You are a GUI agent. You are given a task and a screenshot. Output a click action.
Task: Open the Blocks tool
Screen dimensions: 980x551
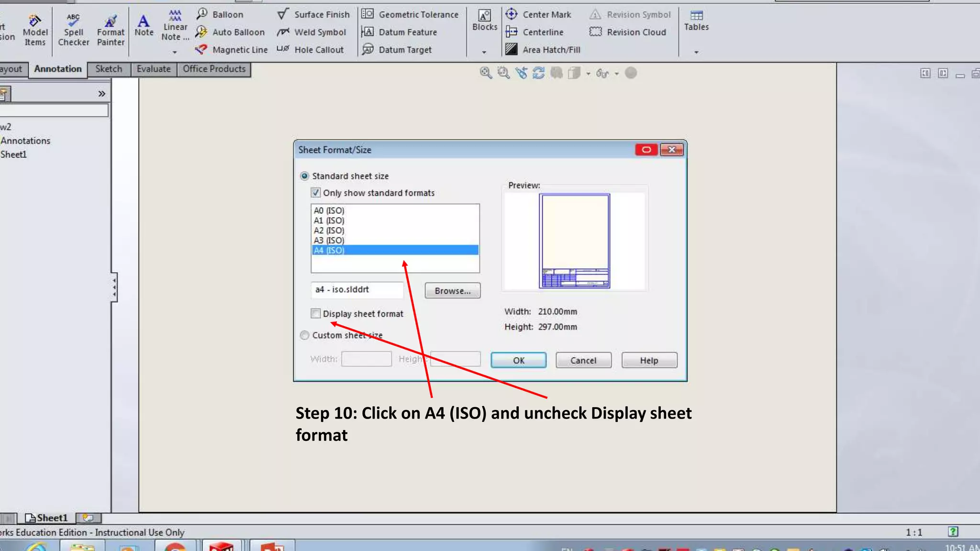click(x=484, y=21)
